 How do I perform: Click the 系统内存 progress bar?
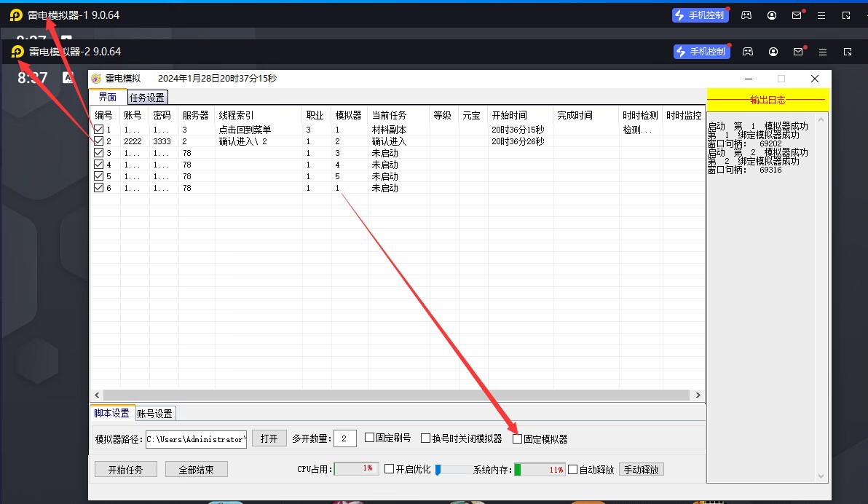[x=540, y=470]
